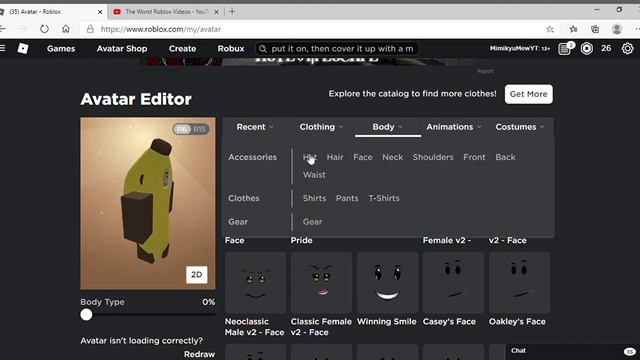
Task: Click the search magnifier icon
Action: coord(263,49)
